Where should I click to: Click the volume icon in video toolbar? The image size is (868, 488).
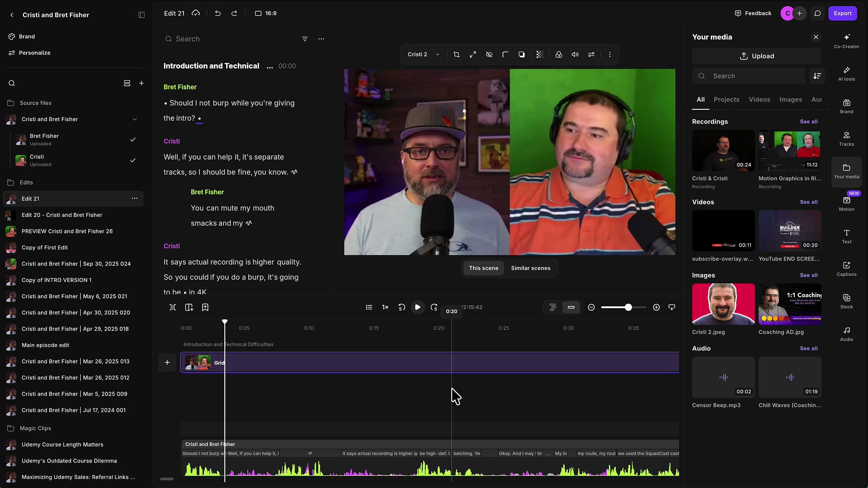[575, 55]
